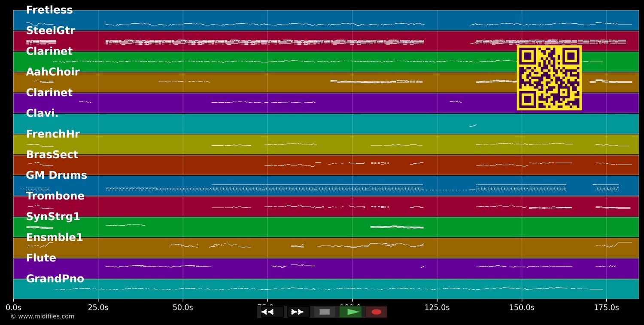Click the AahChoir track label
644x325 pixels.
click(x=53, y=72)
